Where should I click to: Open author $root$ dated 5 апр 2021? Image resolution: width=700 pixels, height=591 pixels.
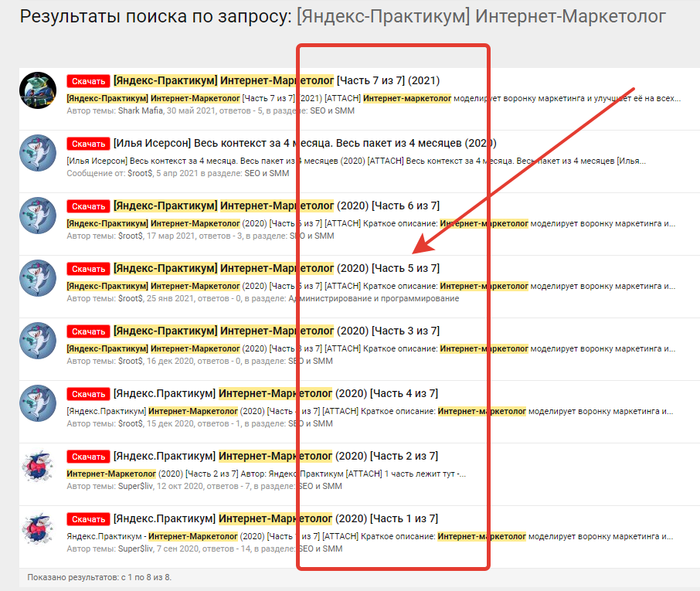(140, 173)
